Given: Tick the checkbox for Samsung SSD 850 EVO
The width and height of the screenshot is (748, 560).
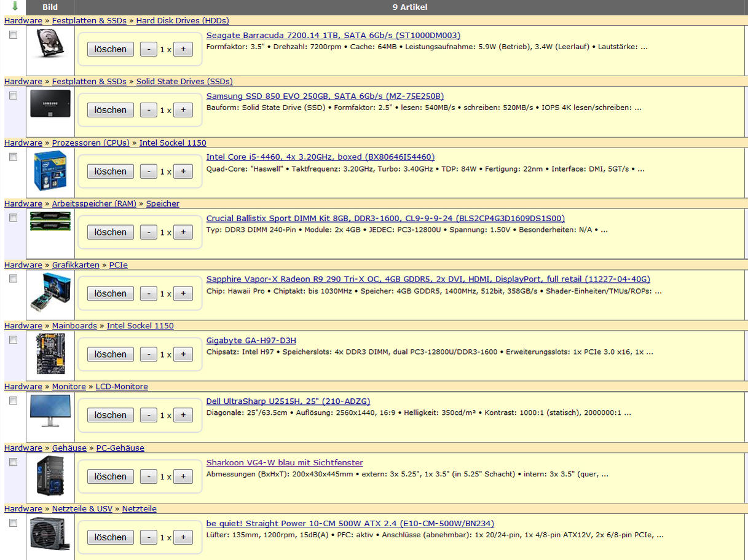Looking at the screenshot, I should [x=14, y=96].
